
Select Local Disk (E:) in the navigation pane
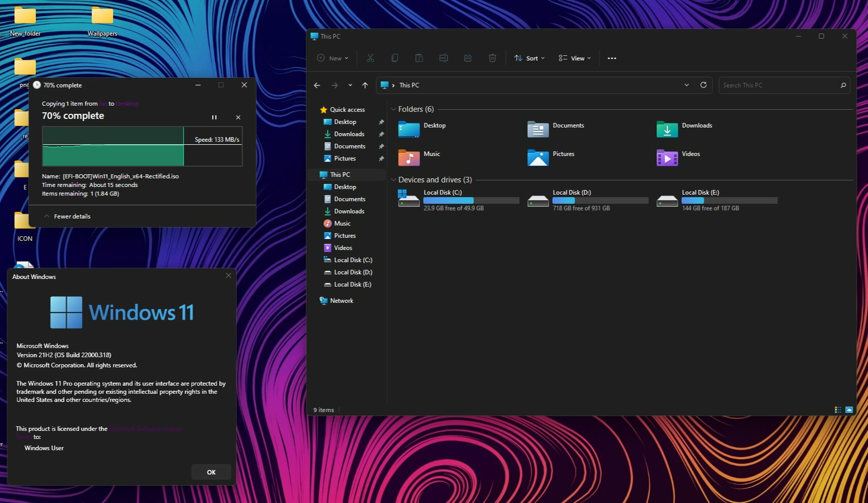point(353,285)
